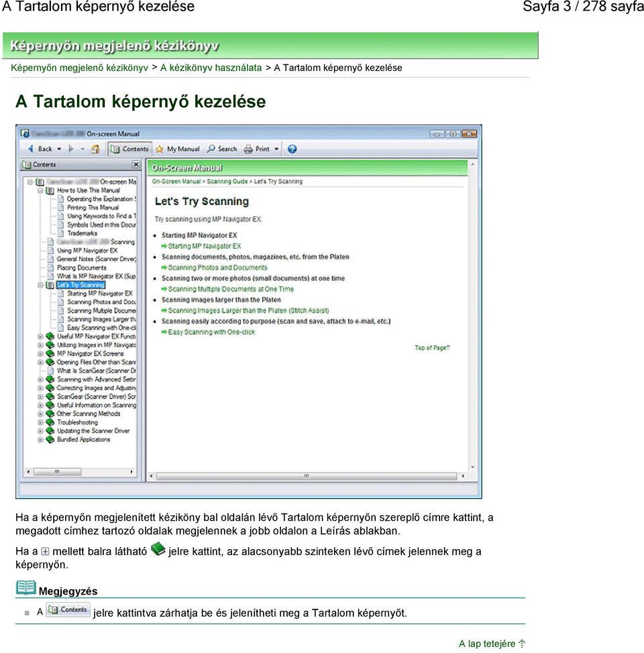Expand Useful MP Navigator EX Functions node

coord(40,336)
